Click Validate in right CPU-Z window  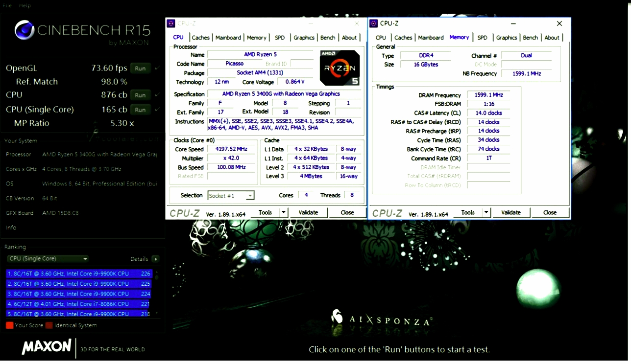[511, 212]
